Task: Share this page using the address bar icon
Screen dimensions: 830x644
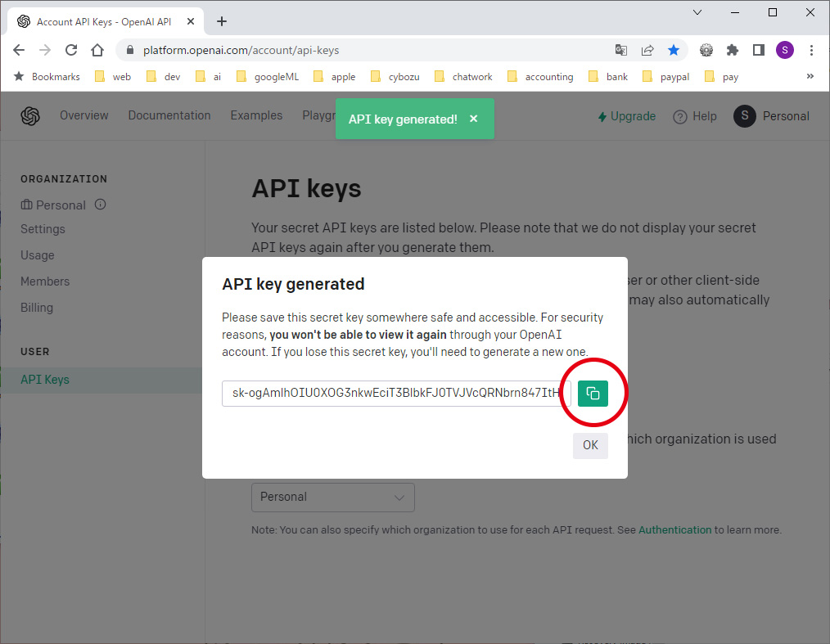Action: (647, 50)
